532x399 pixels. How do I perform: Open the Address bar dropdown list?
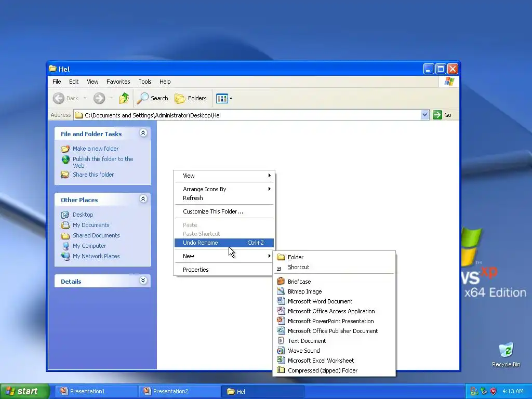424,115
